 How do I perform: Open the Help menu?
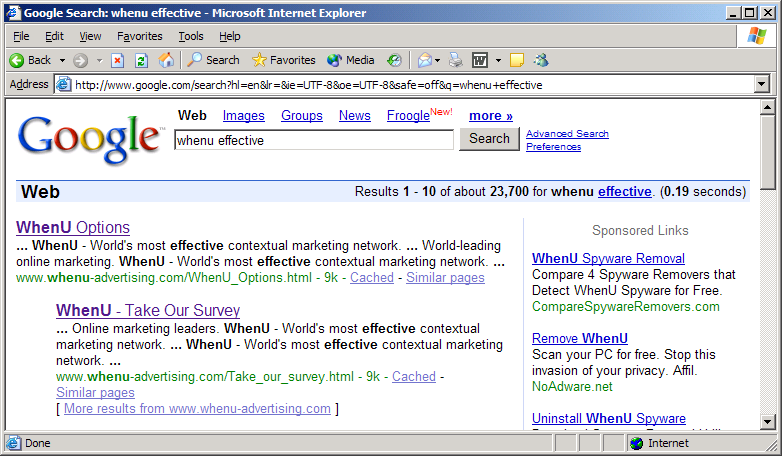pos(229,36)
